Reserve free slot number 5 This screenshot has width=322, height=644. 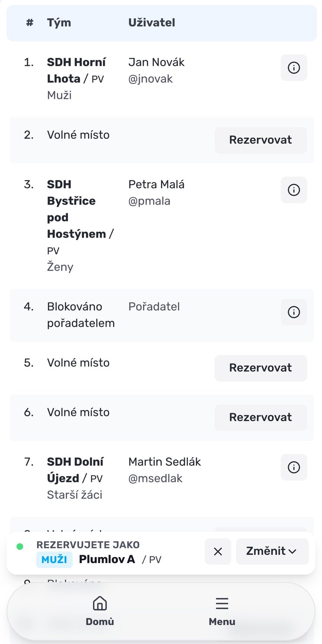(x=261, y=368)
